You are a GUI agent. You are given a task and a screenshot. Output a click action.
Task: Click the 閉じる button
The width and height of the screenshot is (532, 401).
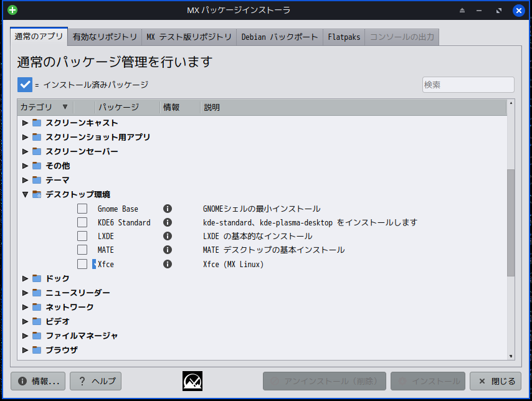pyautogui.click(x=495, y=381)
